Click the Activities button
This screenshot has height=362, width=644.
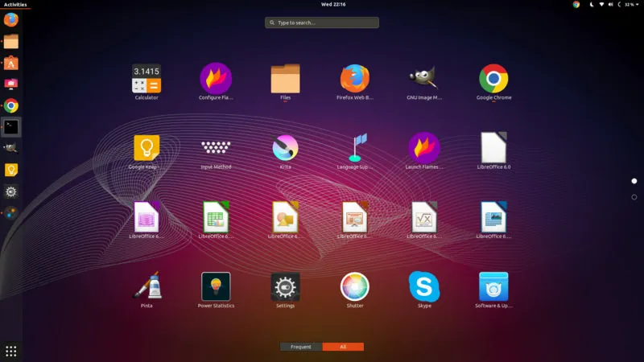[x=15, y=5]
